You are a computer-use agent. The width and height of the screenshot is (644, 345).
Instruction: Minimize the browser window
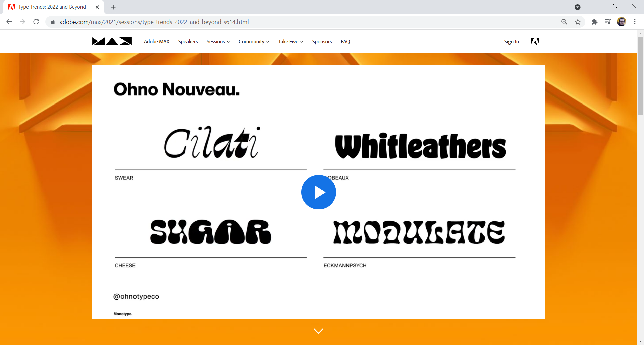[596, 6]
